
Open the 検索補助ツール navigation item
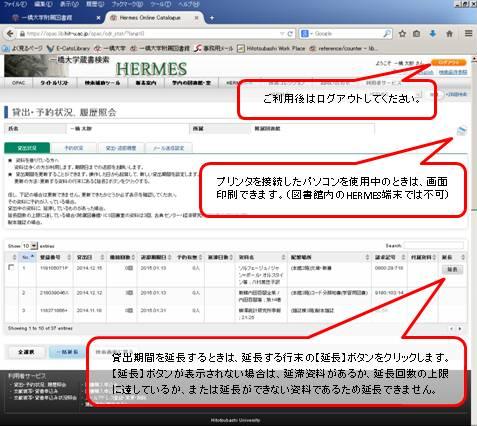pyautogui.click(x=102, y=83)
